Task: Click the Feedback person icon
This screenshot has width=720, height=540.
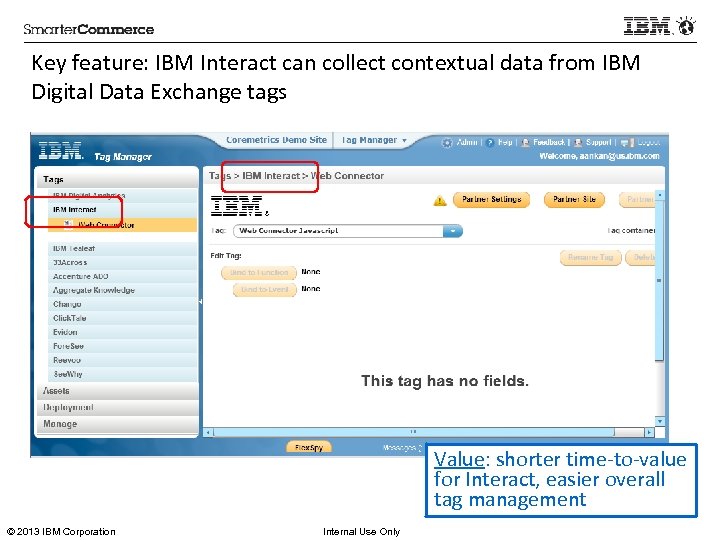Action: pyautogui.click(x=525, y=143)
